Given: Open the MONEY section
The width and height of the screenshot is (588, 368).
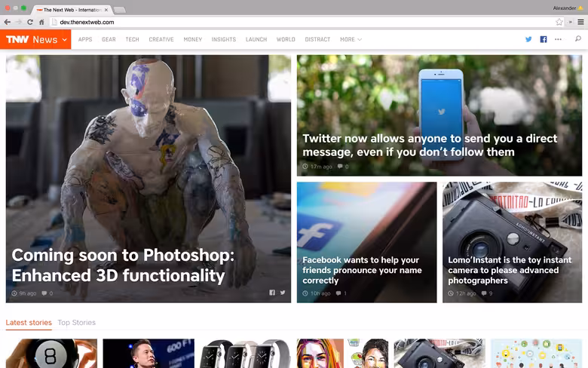Looking at the screenshot, I should pos(193,39).
